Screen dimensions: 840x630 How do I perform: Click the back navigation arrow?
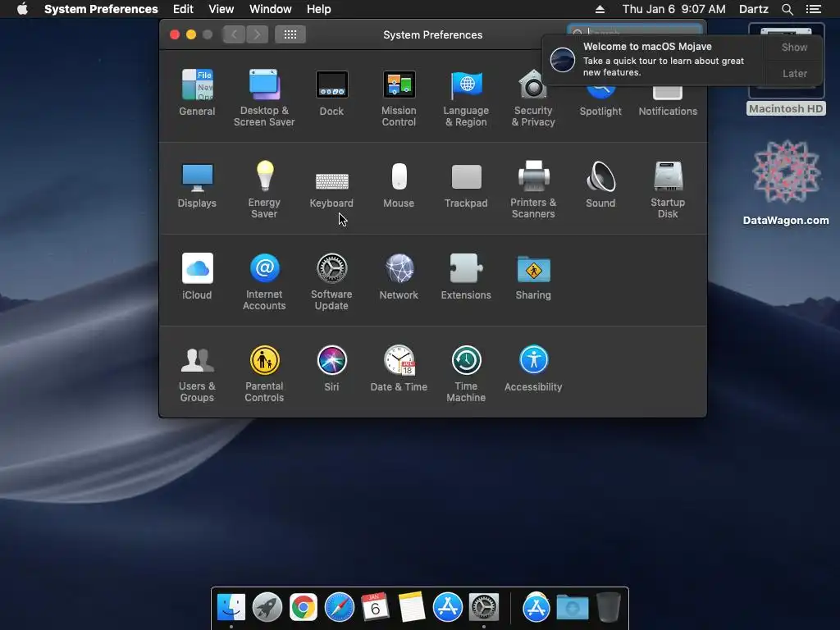tap(234, 34)
